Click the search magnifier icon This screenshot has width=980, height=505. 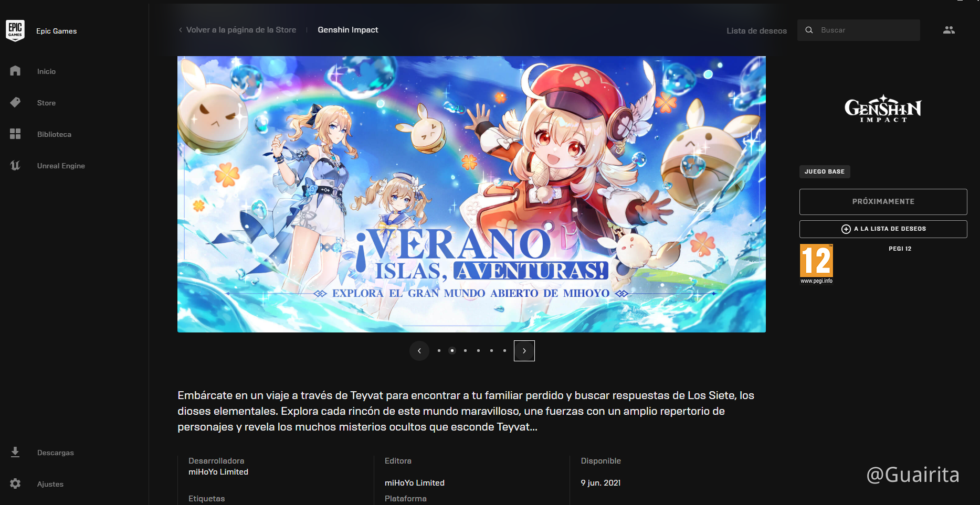(809, 30)
